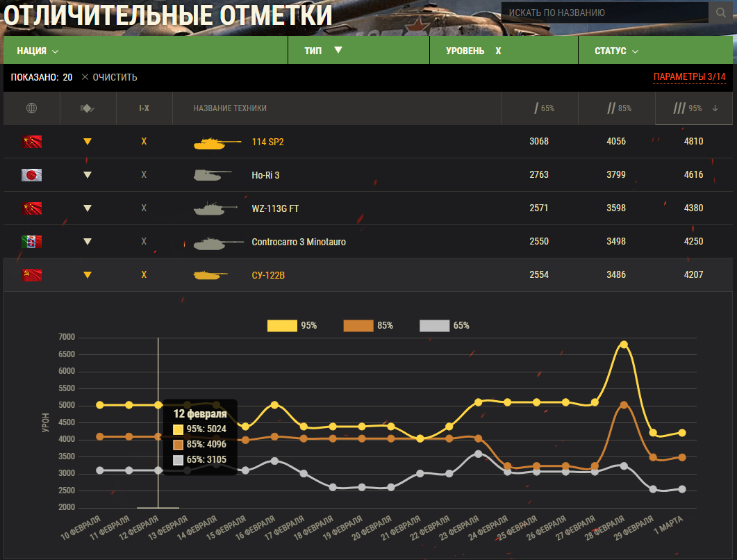Open the Нация filter dropdown
Screen dimensions: 737x560
146,50
